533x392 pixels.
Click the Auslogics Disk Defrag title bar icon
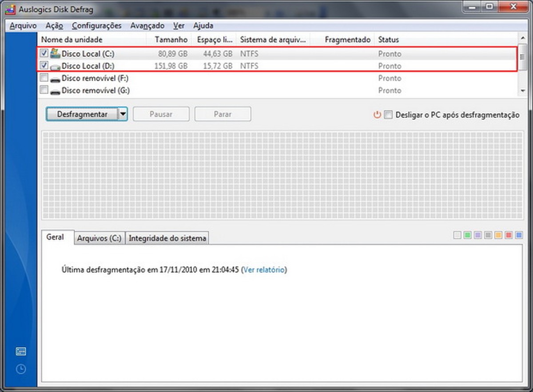10,9
